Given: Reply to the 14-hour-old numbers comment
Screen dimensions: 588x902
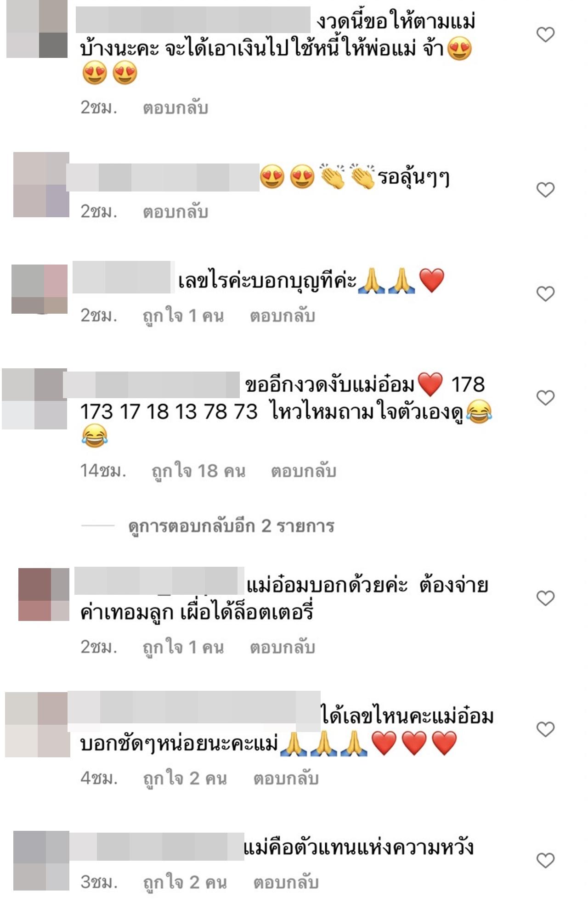Looking at the screenshot, I should coord(304,471).
